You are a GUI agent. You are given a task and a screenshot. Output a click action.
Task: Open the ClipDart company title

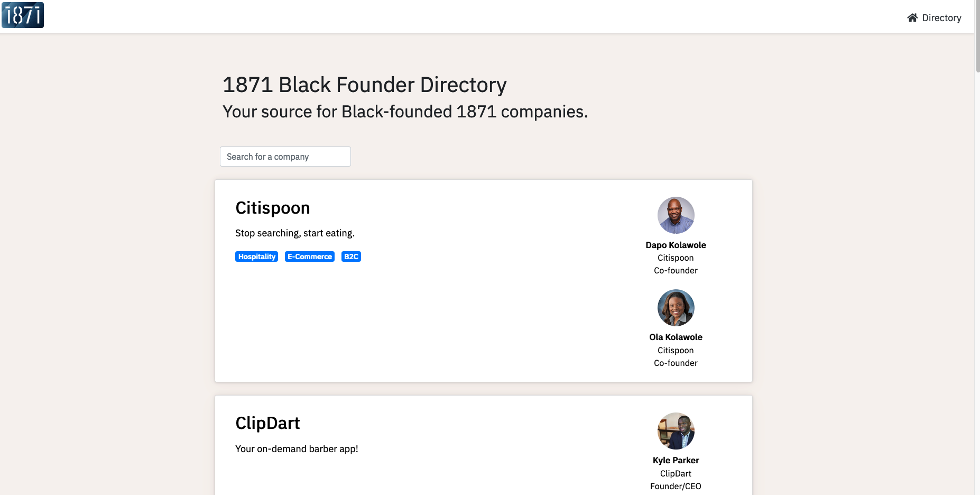pos(267,423)
